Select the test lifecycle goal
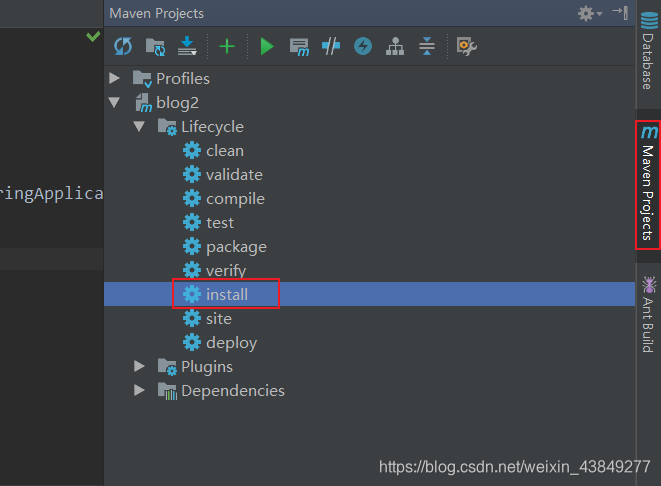The height and width of the screenshot is (486, 661). tap(220, 223)
